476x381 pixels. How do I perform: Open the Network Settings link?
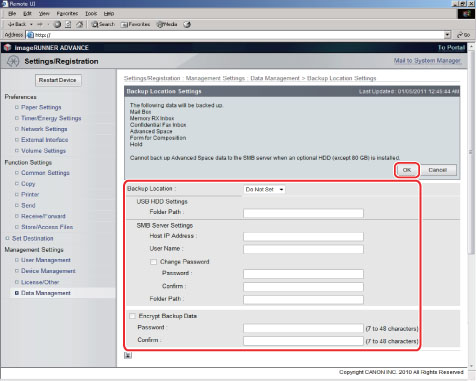[x=44, y=129]
